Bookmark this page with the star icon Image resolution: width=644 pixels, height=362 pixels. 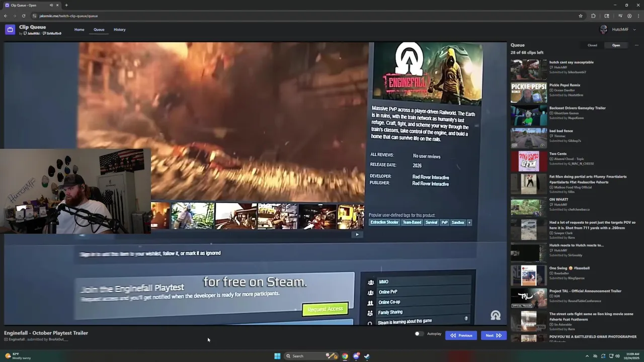point(581,16)
